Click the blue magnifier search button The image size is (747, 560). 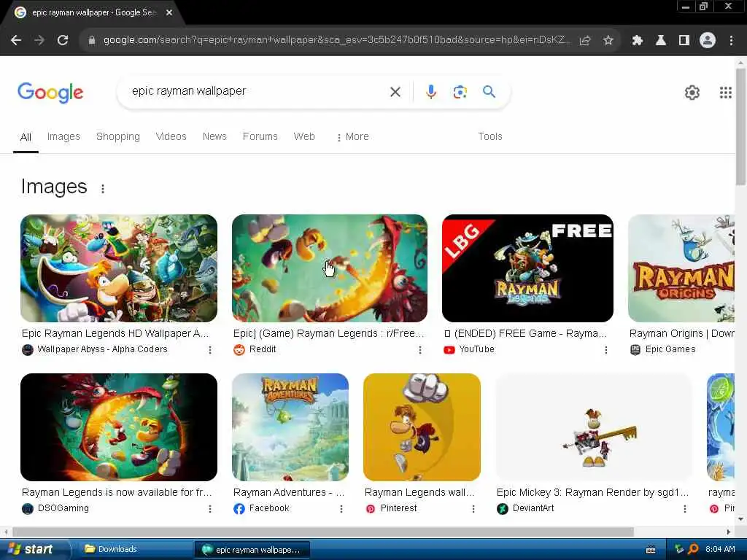click(489, 91)
